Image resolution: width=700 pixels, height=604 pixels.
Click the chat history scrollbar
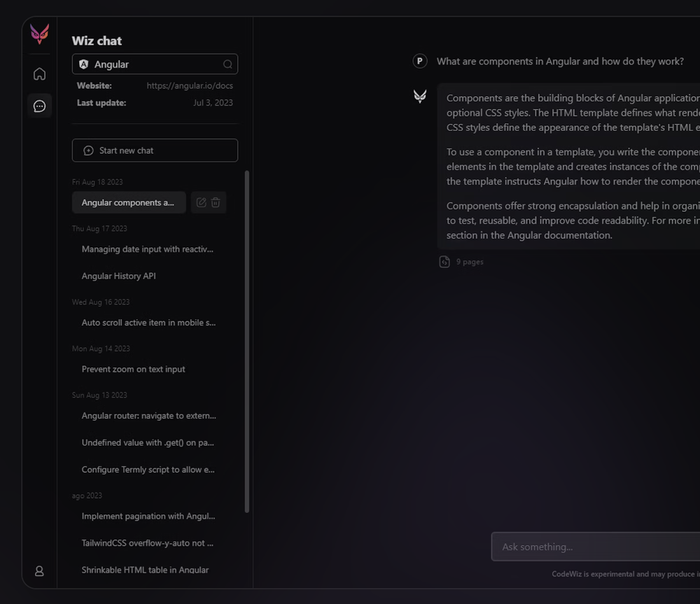tap(247, 342)
